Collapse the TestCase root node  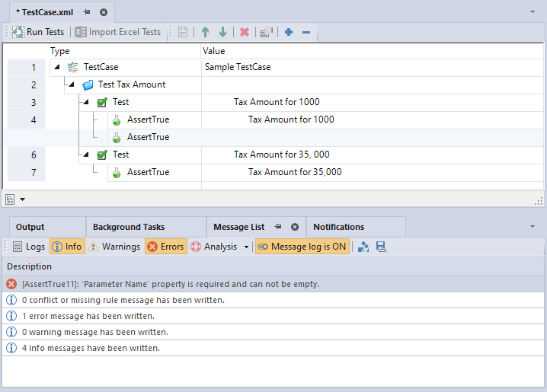[x=57, y=66]
